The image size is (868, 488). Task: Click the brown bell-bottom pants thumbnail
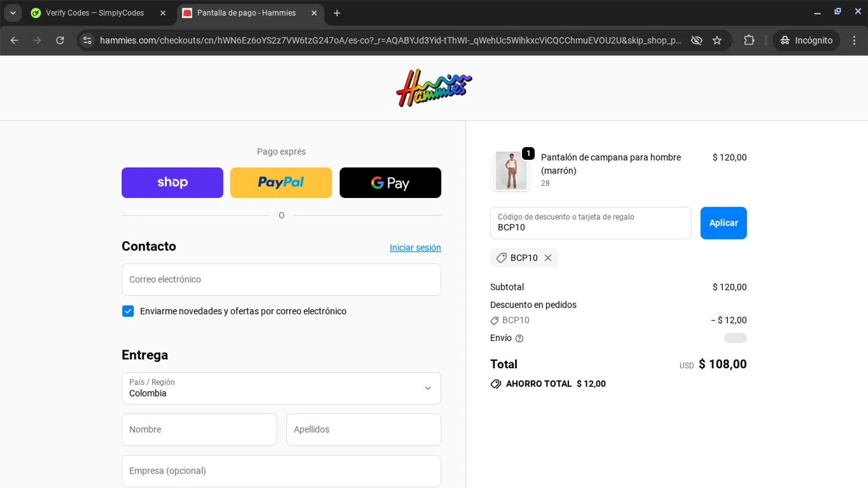511,171
